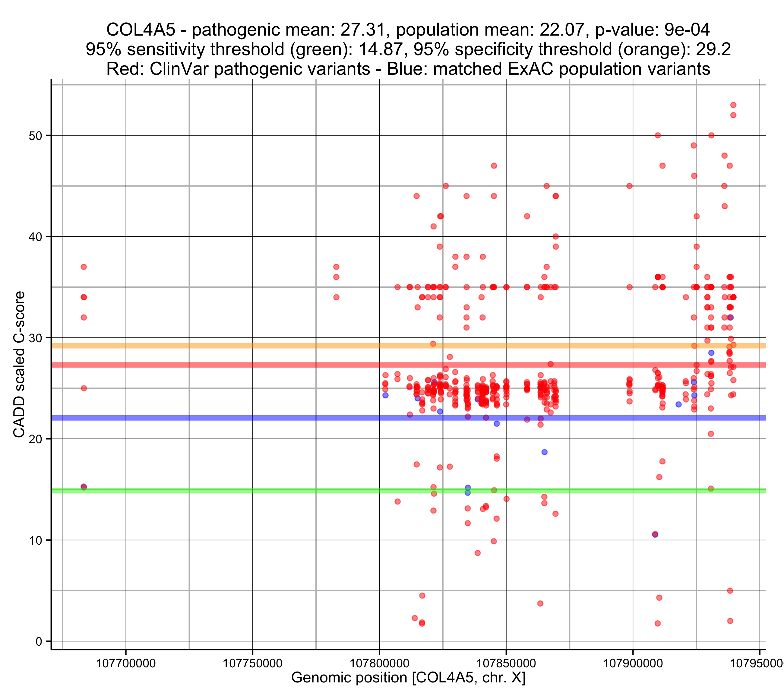This screenshot has width=784, height=696.
Task: Click the y-axis tick label 40
Action: coord(35,237)
